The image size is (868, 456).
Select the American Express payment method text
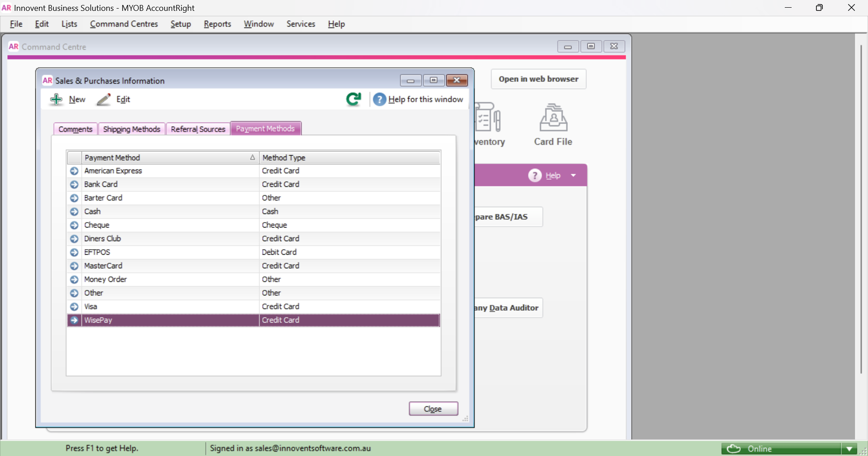pyautogui.click(x=113, y=171)
